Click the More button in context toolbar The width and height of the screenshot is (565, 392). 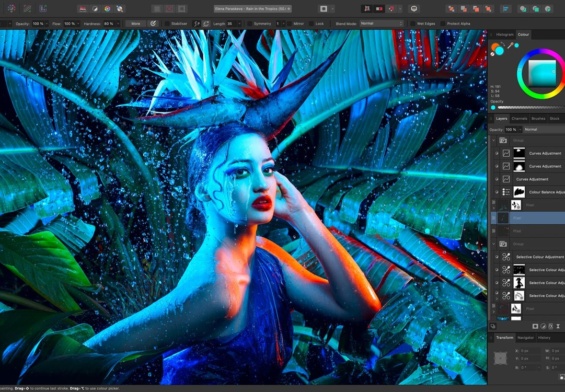135,23
